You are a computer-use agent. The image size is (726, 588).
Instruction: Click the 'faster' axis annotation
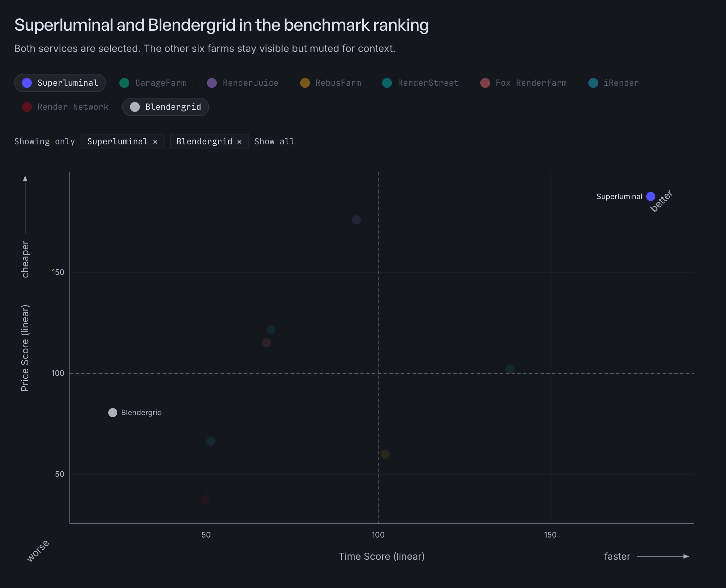point(617,557)
